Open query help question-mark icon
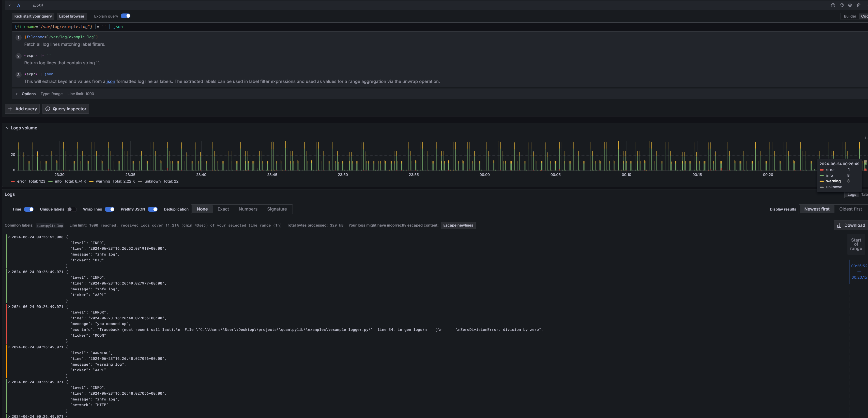 coord(833,5)
